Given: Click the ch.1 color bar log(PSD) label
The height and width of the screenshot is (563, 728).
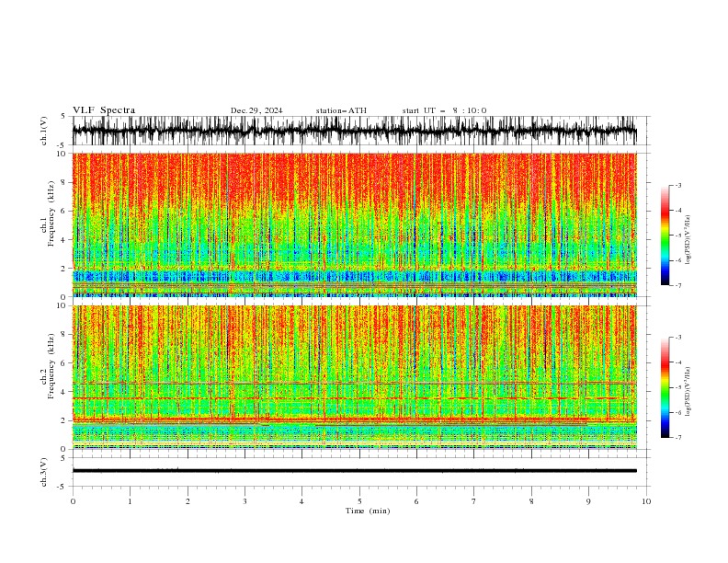Looking at the screenshot, I should pyautogui.click(x=688, y=240).
